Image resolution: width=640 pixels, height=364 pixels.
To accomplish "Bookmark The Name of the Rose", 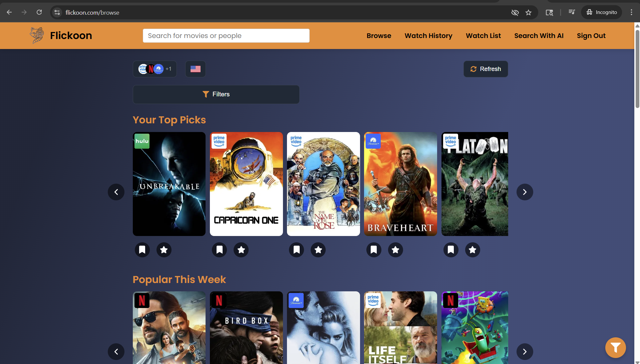I will point(297,250).
